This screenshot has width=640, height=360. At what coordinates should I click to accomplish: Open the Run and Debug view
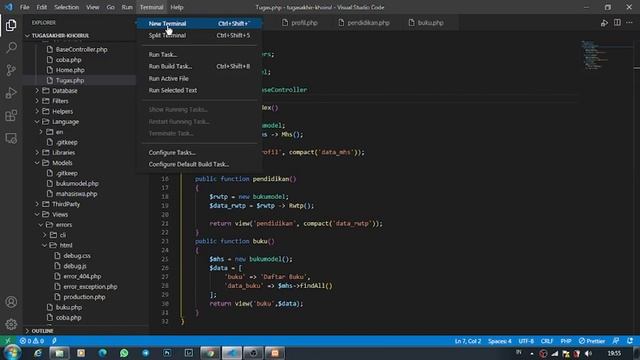coord(11,93)
